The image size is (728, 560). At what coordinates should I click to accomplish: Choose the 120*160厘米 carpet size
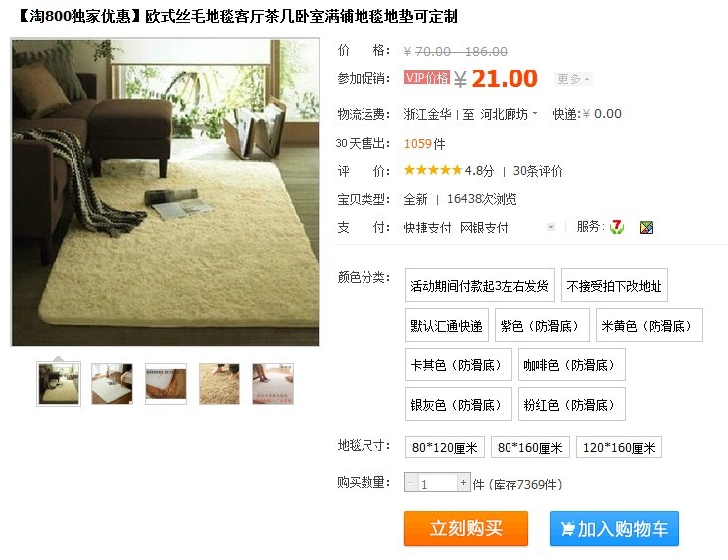pos(619,447)
